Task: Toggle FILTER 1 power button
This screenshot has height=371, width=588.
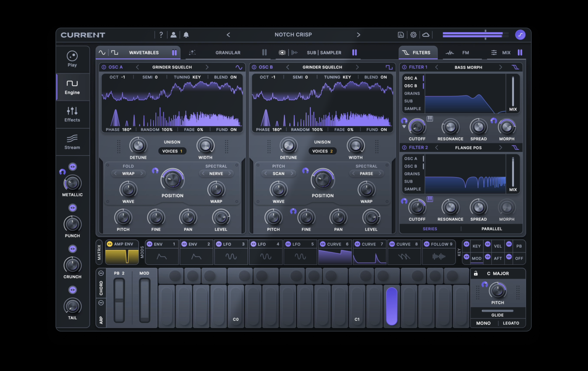Action: coord(404,67)
